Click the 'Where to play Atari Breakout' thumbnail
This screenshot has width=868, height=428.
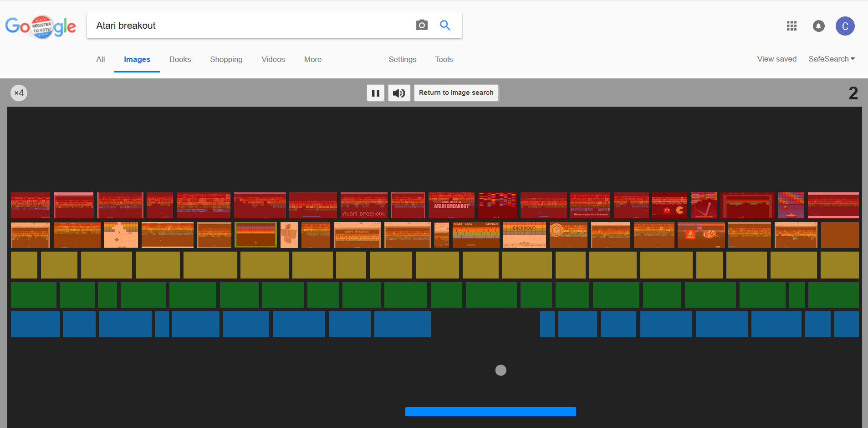(590, 205)
